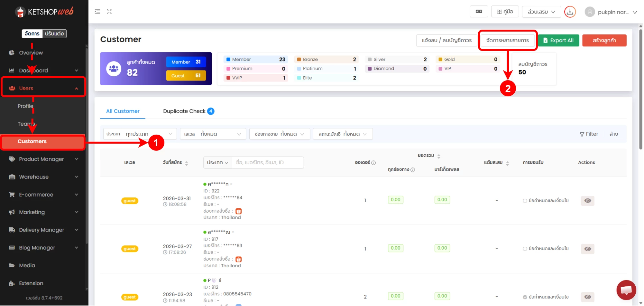644x306 pixels.
Task: Click the red download circle icon
Action: pyautogui.click(x=570, y=12)
